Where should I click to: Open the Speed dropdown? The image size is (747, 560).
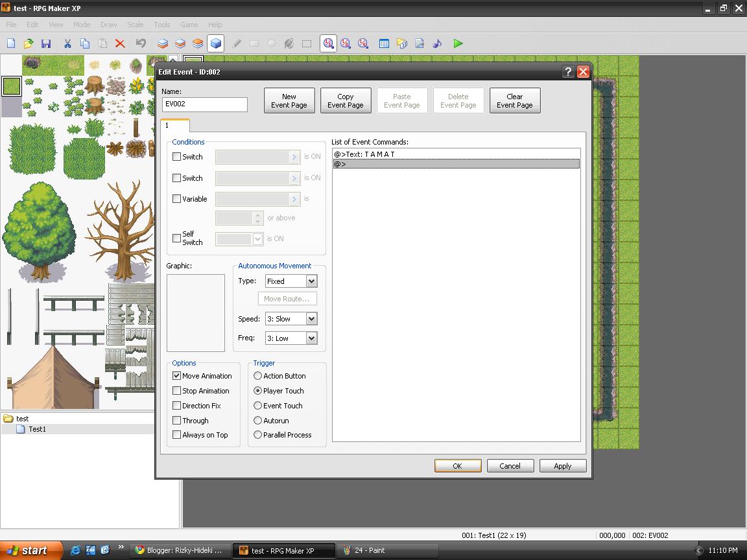pos(311,319)
